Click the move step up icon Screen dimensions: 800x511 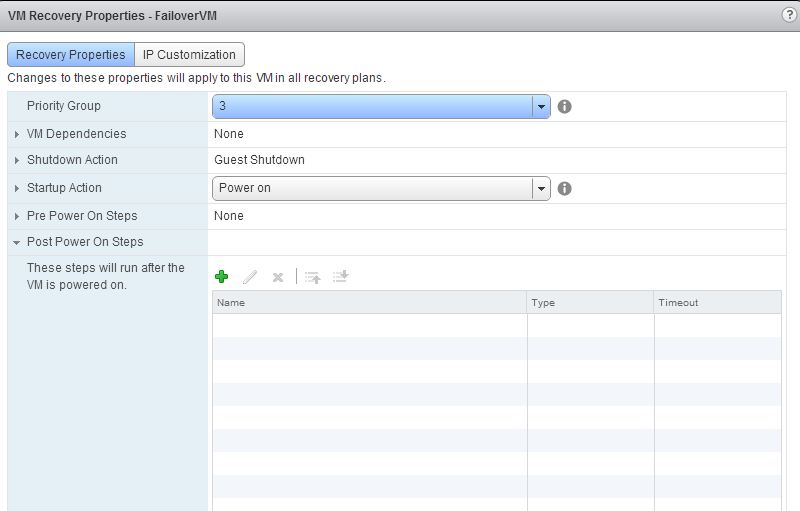point(312,277)
